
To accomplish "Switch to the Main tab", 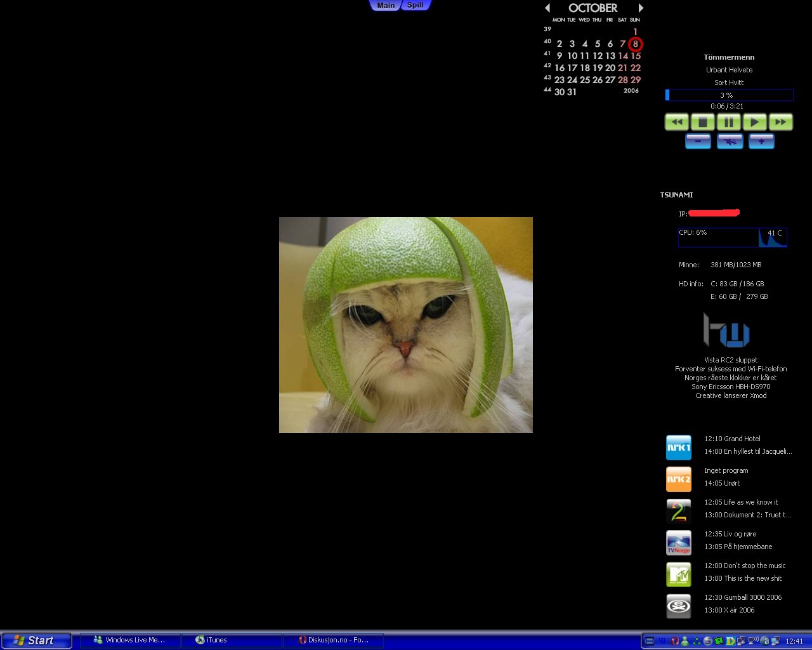I will pyautogui.click(x=385, y=6).
